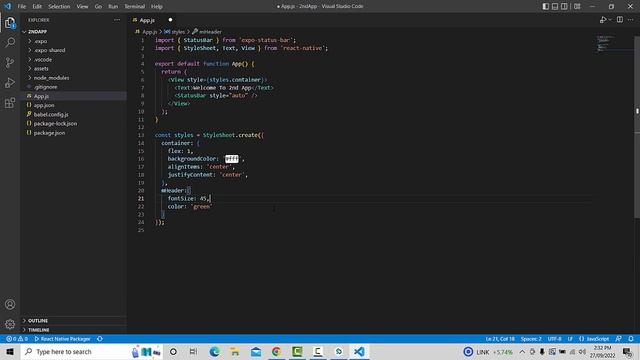Image resolution: width=640 pixels, height=360 pixels.
Task: Click the Run Code icon in editor toolbar
Action: click(603, 20)
